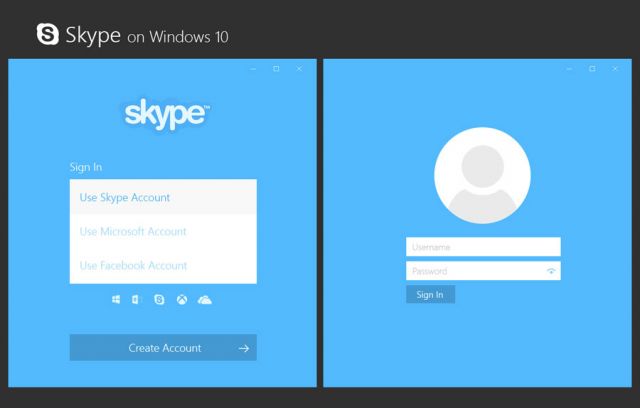Screen dimensions: 640x408
Task: Reveal the password with the eye icon
Action: [x=551, y=271]
